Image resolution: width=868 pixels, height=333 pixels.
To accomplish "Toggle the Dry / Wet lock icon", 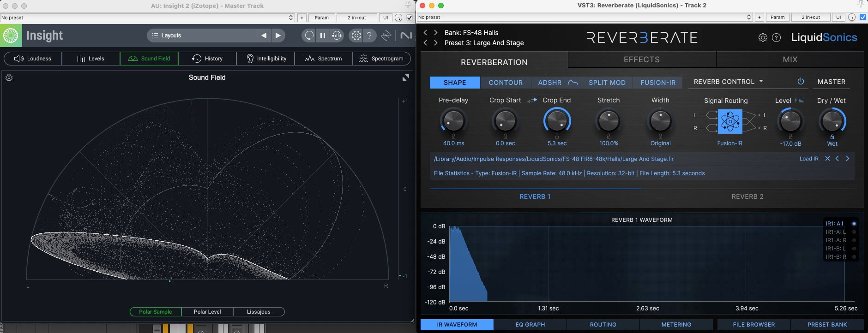I will point(832,137).
